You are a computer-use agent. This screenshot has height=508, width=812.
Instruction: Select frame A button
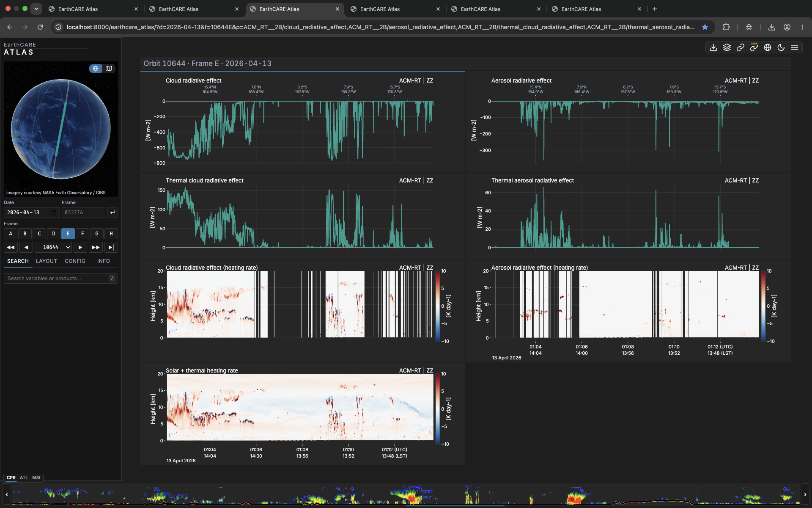(11, 234)
